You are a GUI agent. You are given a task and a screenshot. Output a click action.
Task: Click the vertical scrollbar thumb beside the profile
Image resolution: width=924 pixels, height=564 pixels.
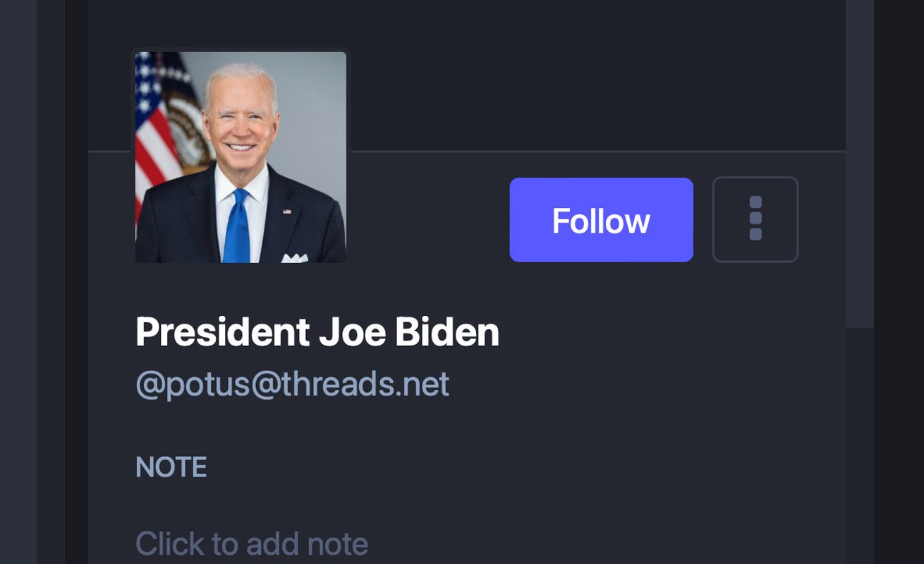point(860,164)
